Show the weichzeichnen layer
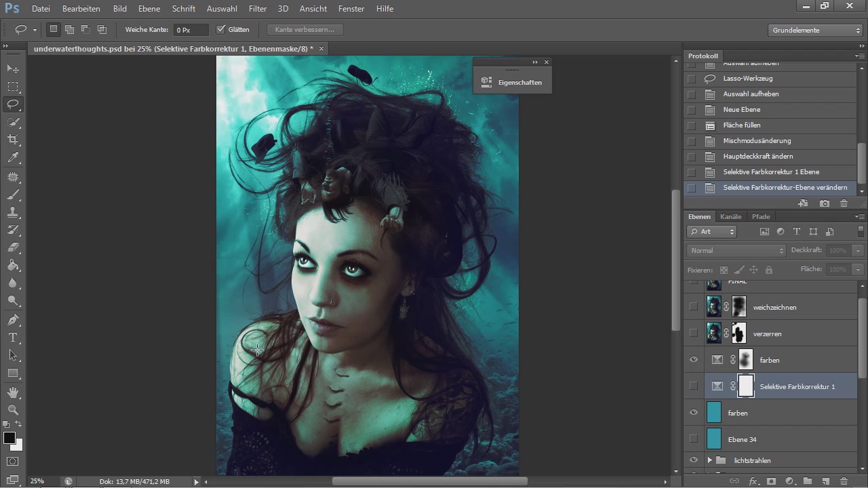 coord(693,307)
